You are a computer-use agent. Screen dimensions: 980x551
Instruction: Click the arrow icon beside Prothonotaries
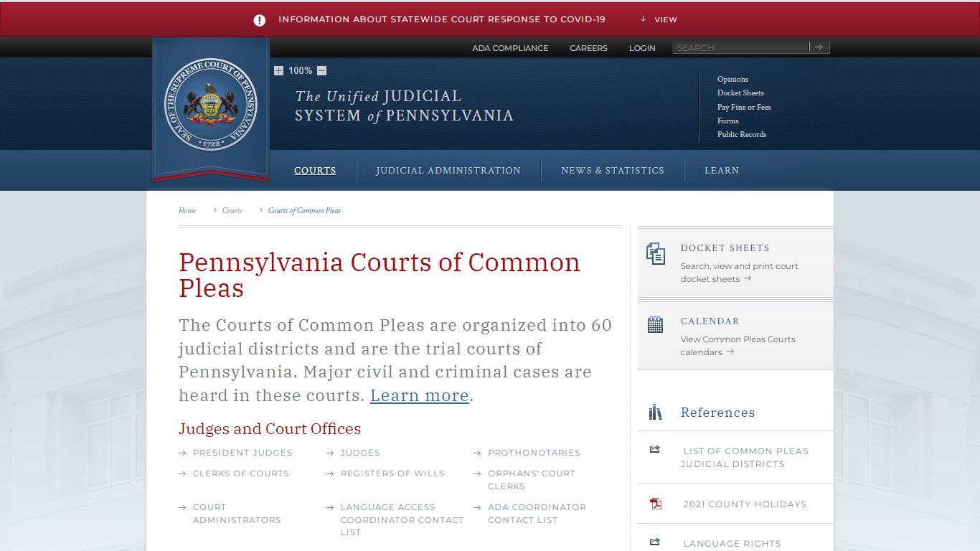(x=477, y=453)
